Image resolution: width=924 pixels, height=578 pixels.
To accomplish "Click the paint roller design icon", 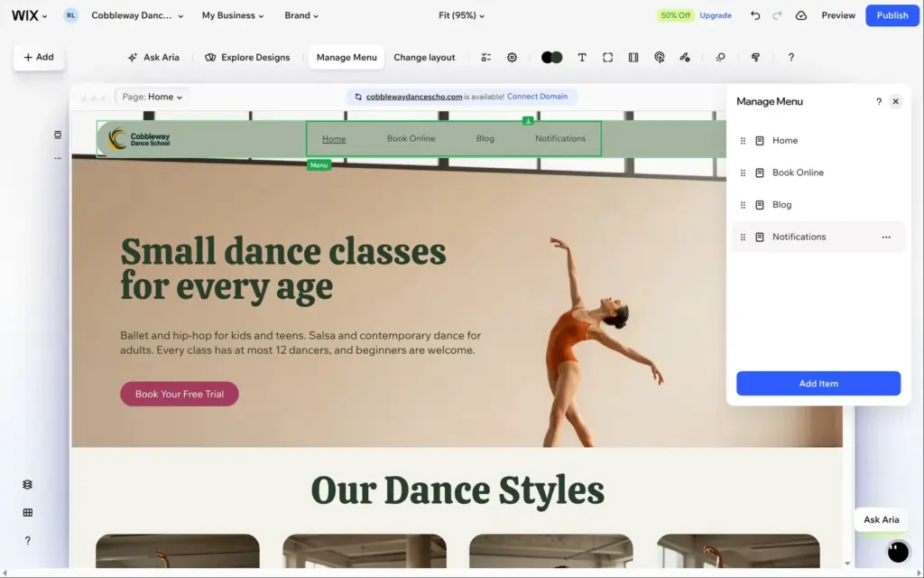I will click(755, 57).
